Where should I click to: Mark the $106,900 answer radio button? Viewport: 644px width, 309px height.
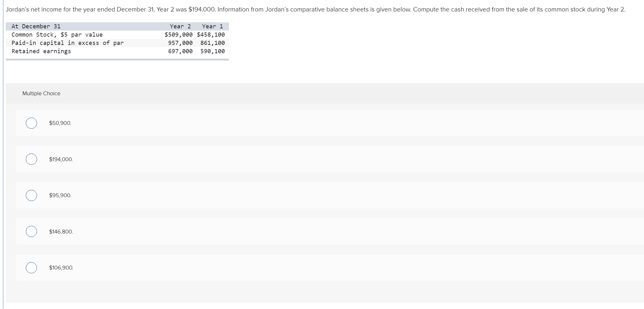pyautogui.click(x=31, y=268)
